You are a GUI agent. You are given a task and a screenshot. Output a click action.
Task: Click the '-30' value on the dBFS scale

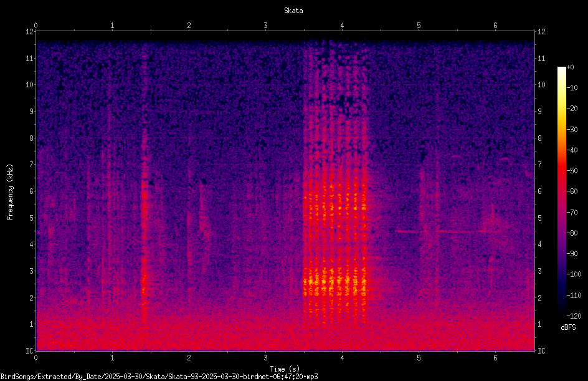click(572, 129)
